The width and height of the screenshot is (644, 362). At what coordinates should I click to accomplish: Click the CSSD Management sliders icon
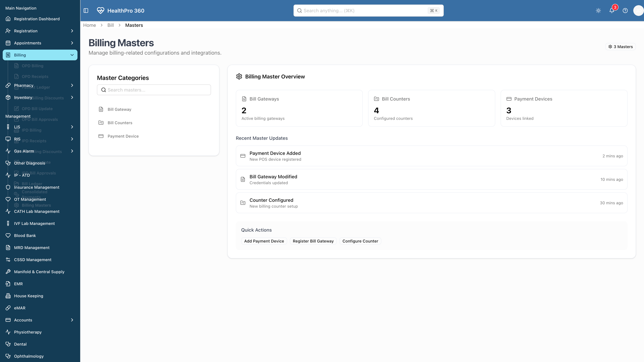pyautogui.click(x=8, y=260)
